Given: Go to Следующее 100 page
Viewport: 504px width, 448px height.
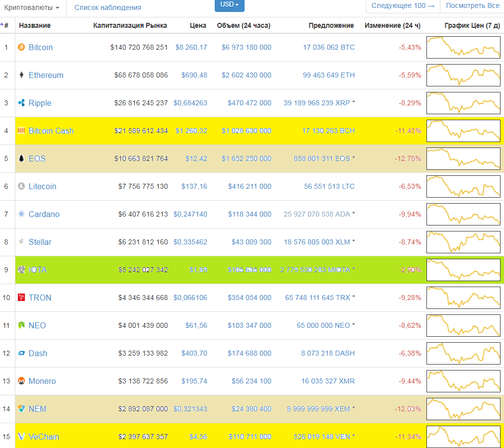Looking at the screenshot, I should (403, 6).
